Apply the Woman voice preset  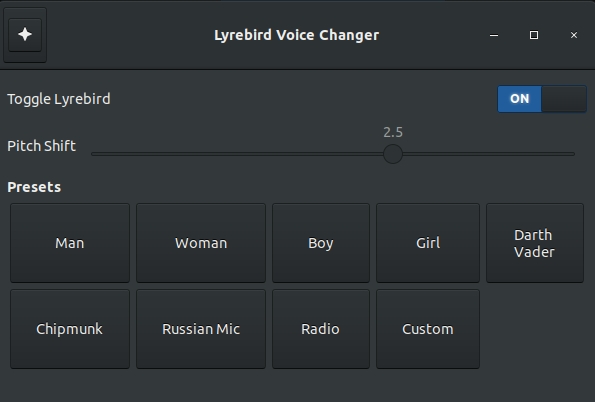(x=201, y=243)
